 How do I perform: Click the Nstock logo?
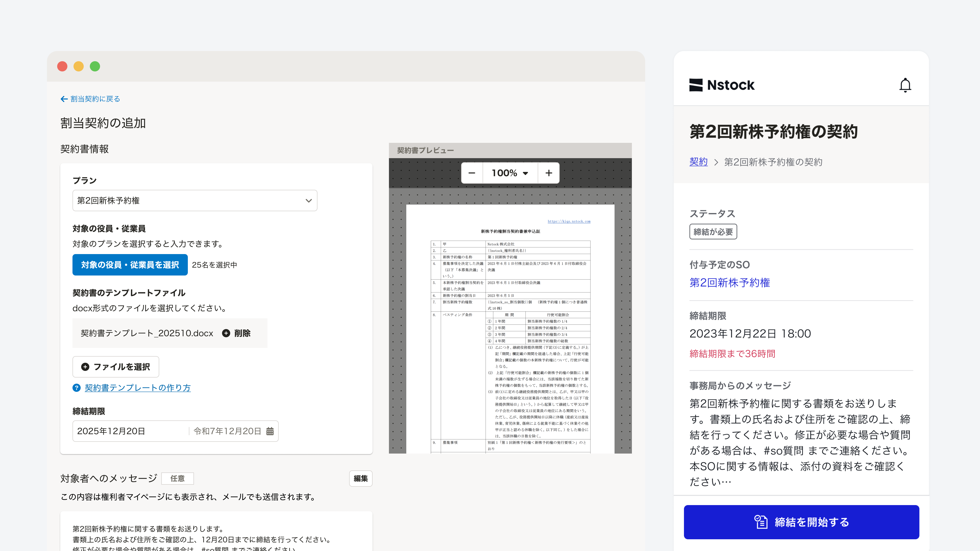722,85
